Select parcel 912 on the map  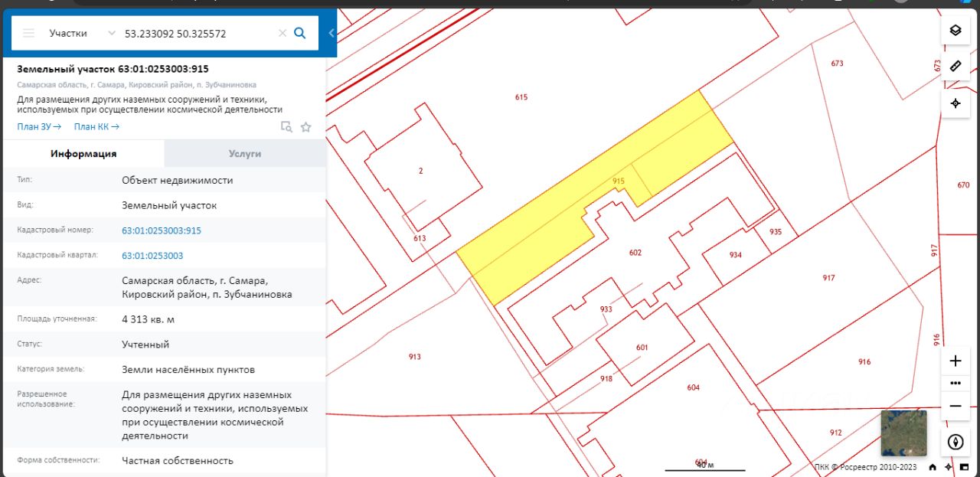(x=835, y=433)
